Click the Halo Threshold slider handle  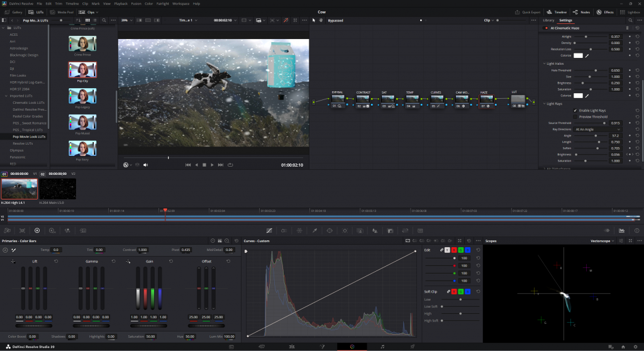click(596, 70)
